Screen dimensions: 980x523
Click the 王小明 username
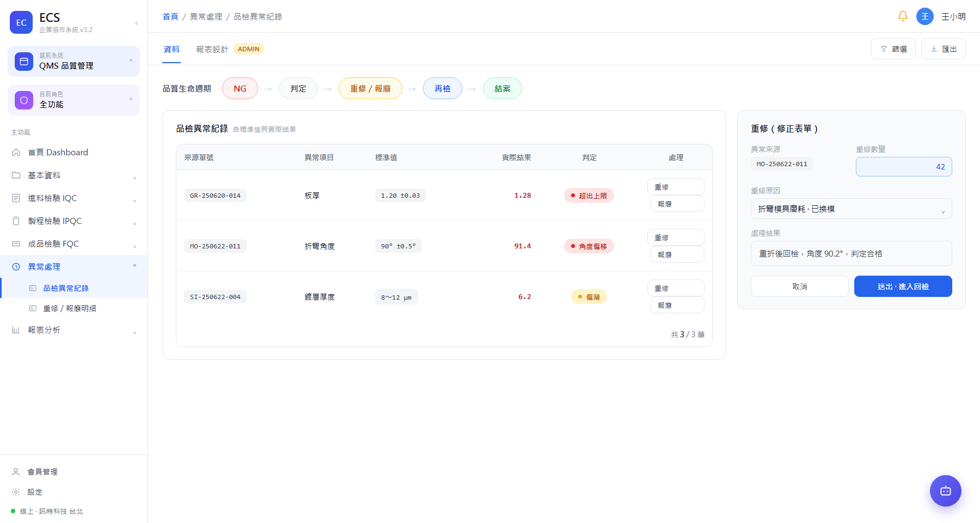coord(953,17)
